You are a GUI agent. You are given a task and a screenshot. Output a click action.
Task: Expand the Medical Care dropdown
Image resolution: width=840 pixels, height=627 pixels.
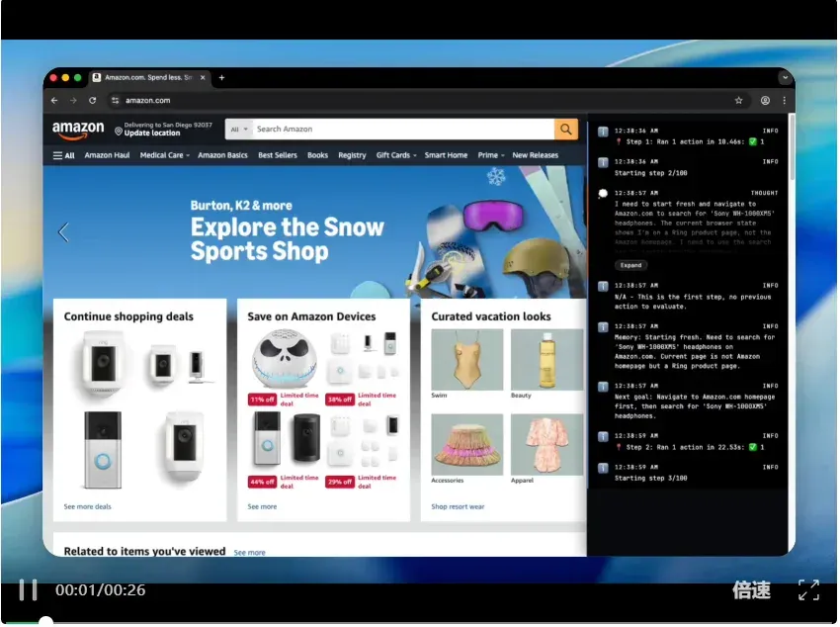point(165,155)
